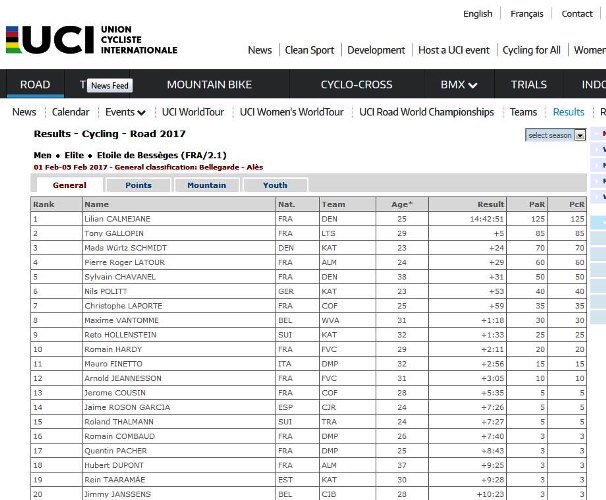The height and width of the screenshot is (500, 606).
Task: Switch to the Points tab
Action: pos(138,185)
